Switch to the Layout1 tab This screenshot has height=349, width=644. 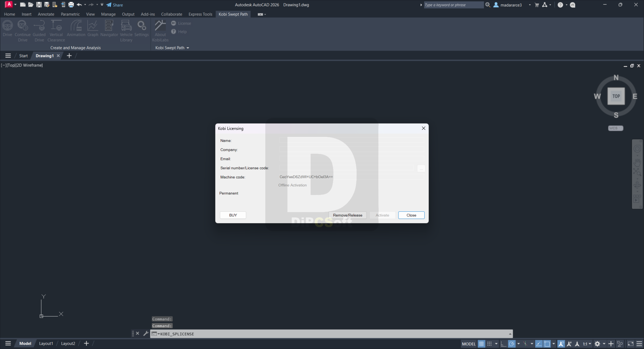(46, 343)
